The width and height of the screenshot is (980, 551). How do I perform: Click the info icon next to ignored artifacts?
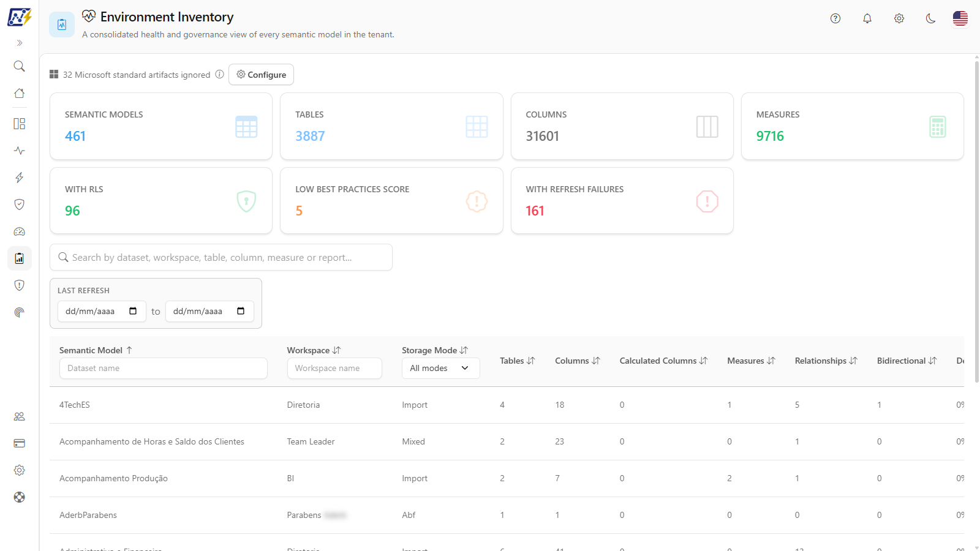point(219,74)
